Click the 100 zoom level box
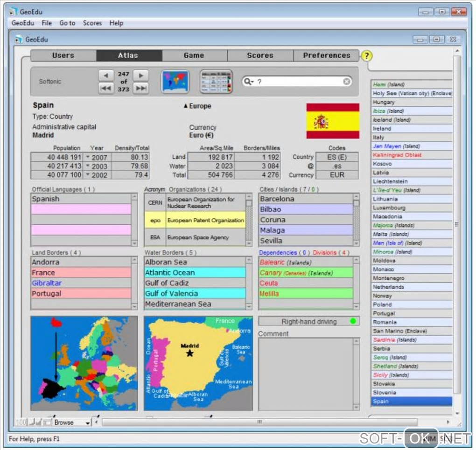476x450 pixels. [x=21, y=422]
